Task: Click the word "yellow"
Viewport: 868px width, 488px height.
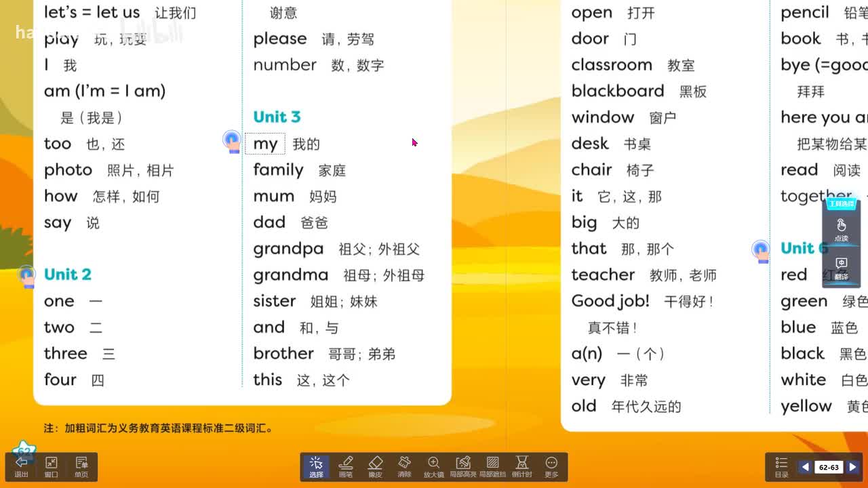Action: coord(806,407)
